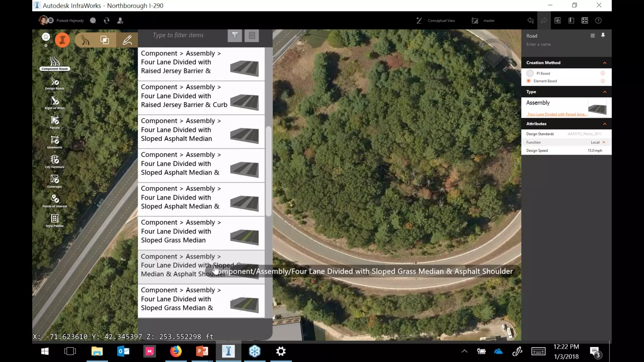Screen dimensions: 644x362
Task: Click the Design Speed 15.0 mph value
Action: pyautogui.click(x=595, y=150)
